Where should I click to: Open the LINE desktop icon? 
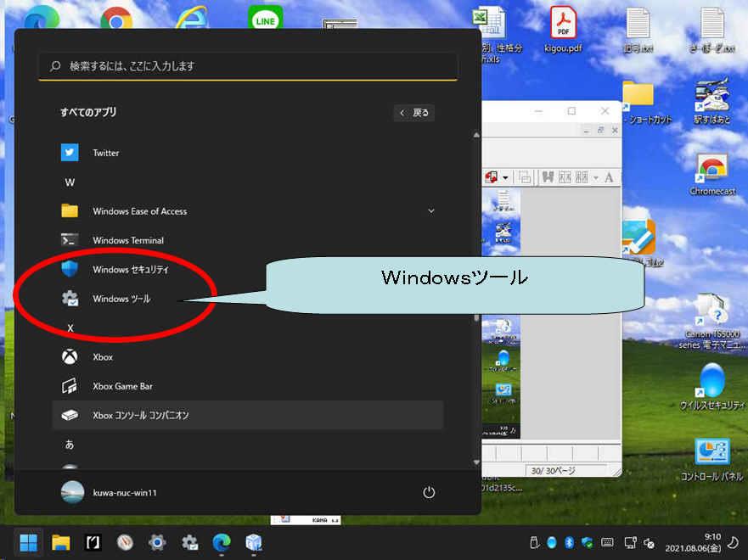coord(265,18)
